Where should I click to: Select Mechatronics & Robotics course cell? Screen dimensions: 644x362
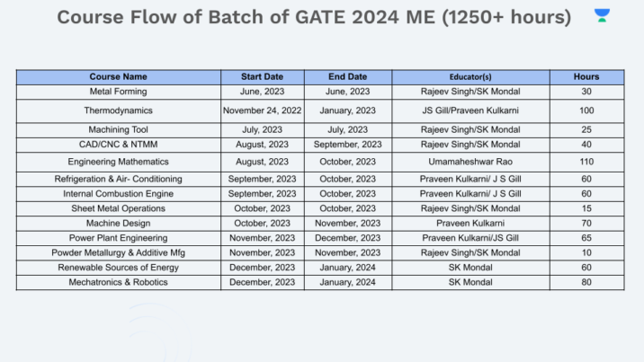click(x=119, y=282)
